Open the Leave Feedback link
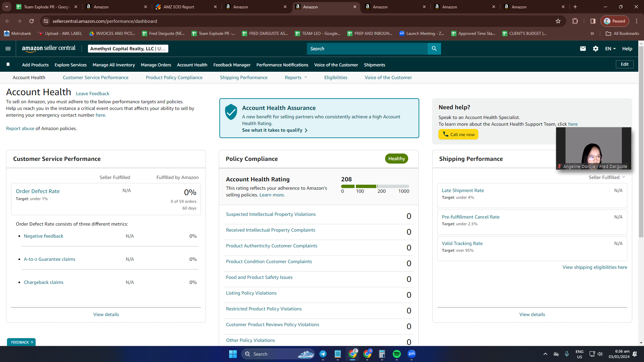The height and width of the screenshot is (362, 644). pos(93,94)
